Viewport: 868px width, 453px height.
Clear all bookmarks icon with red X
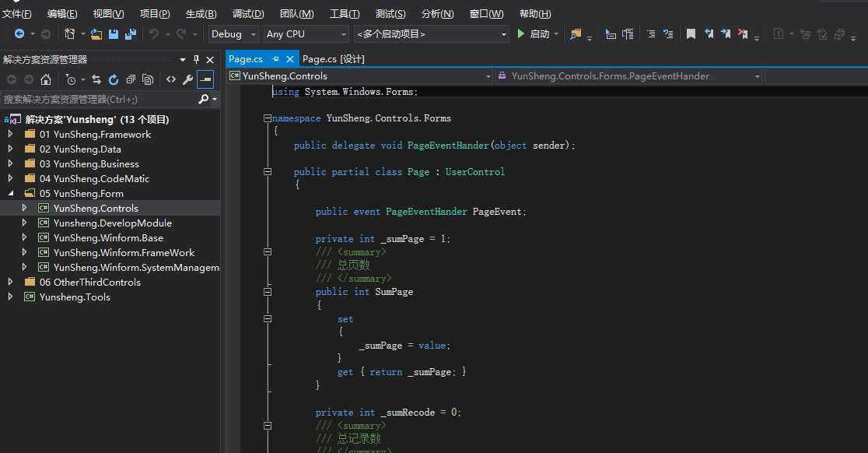pyautogui.click(x=742, y=34)
